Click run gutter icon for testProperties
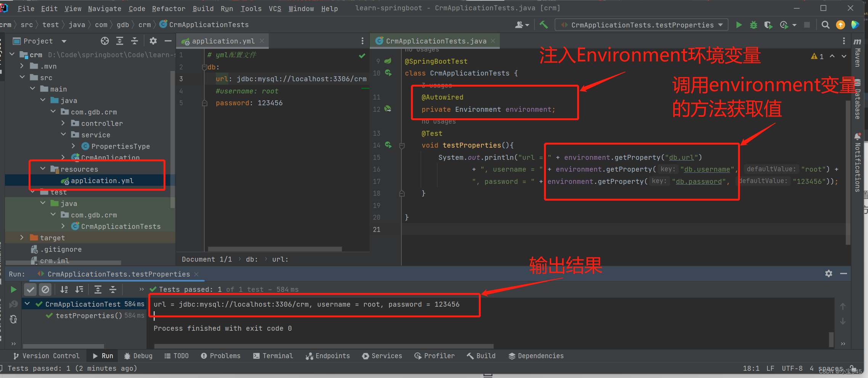 tap(388, 145)
